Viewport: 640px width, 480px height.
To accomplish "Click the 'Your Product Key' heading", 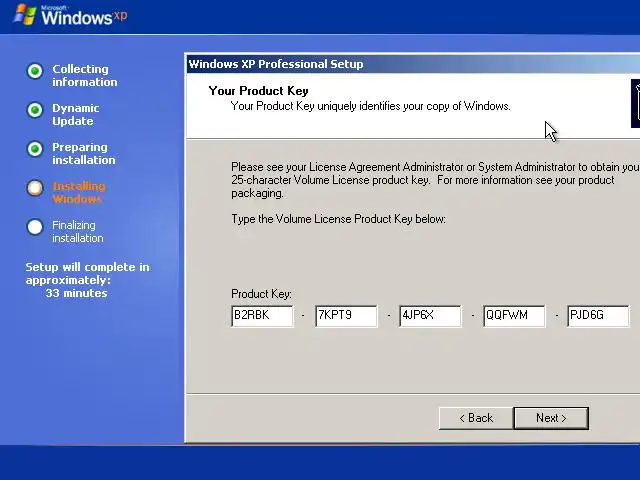I will [x=258, y=91].
